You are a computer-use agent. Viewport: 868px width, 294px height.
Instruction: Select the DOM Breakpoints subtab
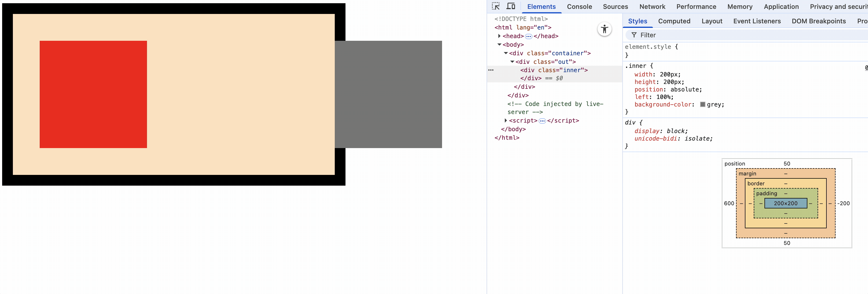coord(818,21)
